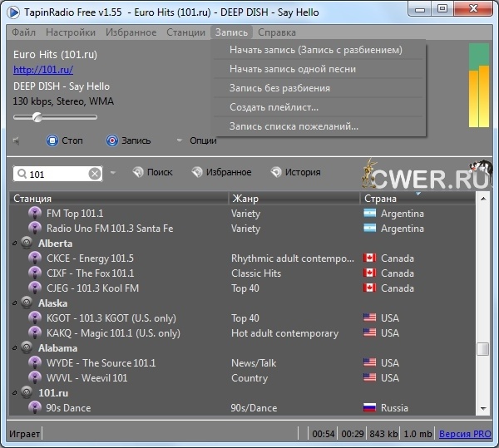Image resolution: width=499 pixels, height=448 pixels.
Task: Open История history from toolbar
Action: click(x=276, y=172)
